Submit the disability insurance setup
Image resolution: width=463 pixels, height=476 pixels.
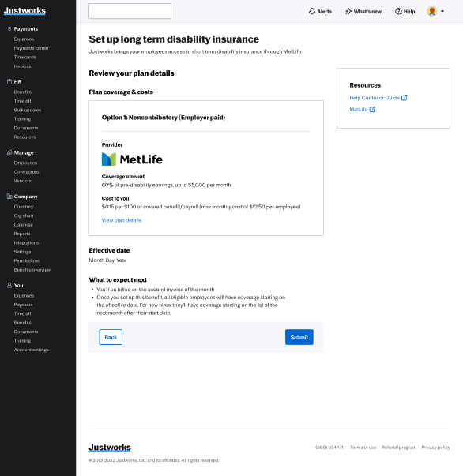click(x=299, y=337)
